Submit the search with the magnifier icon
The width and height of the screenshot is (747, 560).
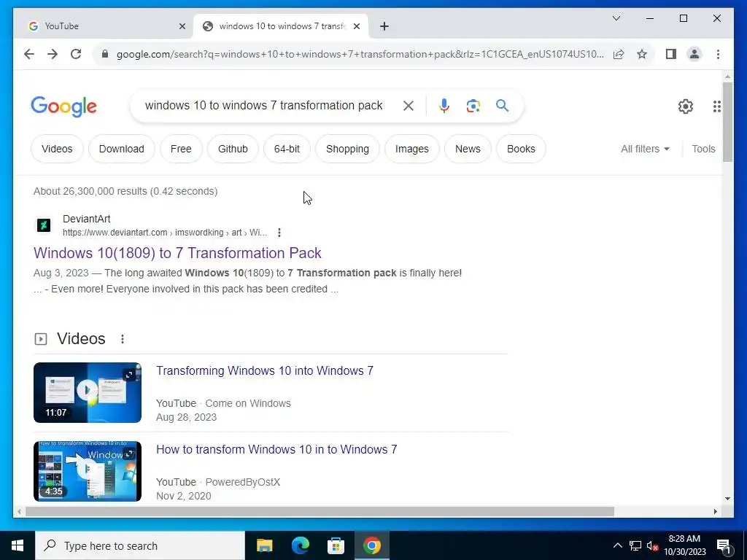coord(502,106)
